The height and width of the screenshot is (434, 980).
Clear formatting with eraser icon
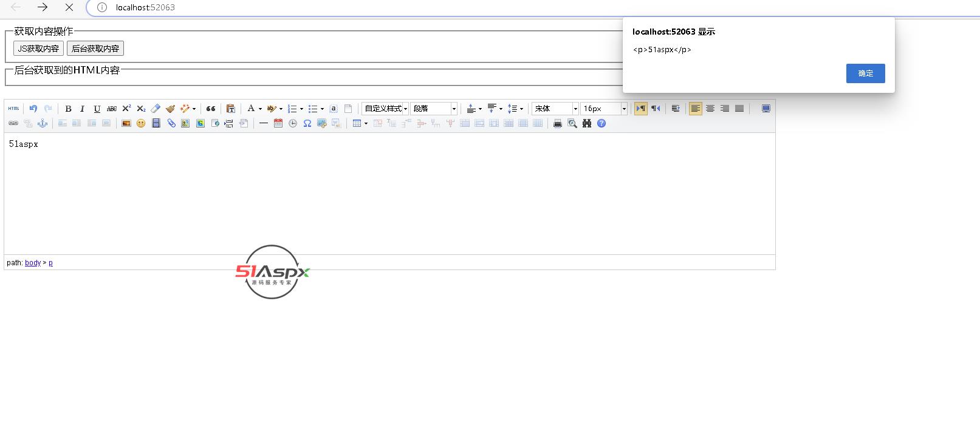[x=156, y=109]
